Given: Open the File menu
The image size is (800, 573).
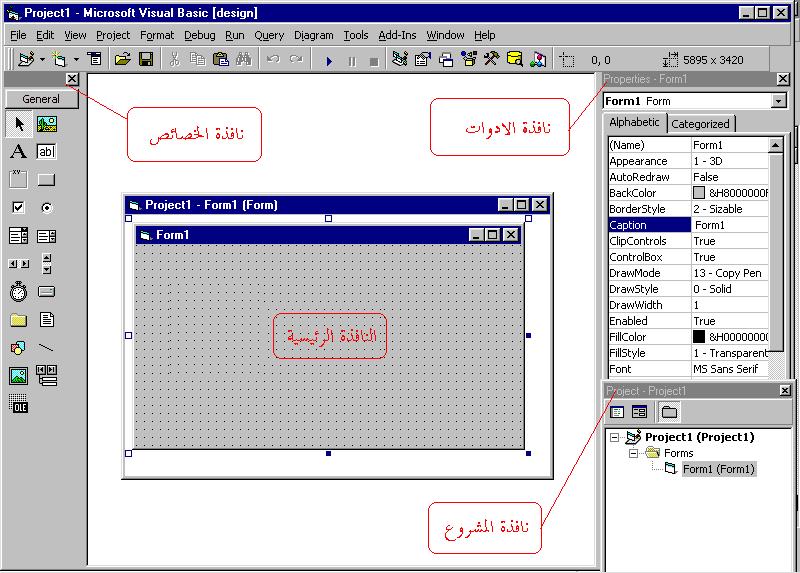Looking at the screenshot, I should [x=18, y=35].
